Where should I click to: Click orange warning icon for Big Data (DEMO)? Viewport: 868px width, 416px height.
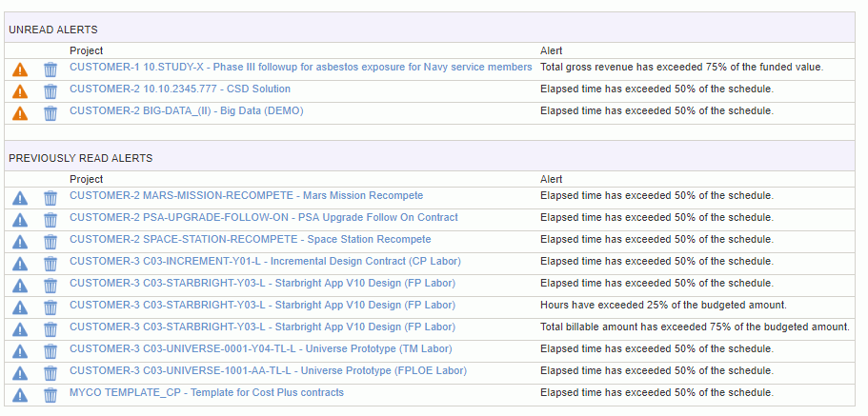click(20, 113)
